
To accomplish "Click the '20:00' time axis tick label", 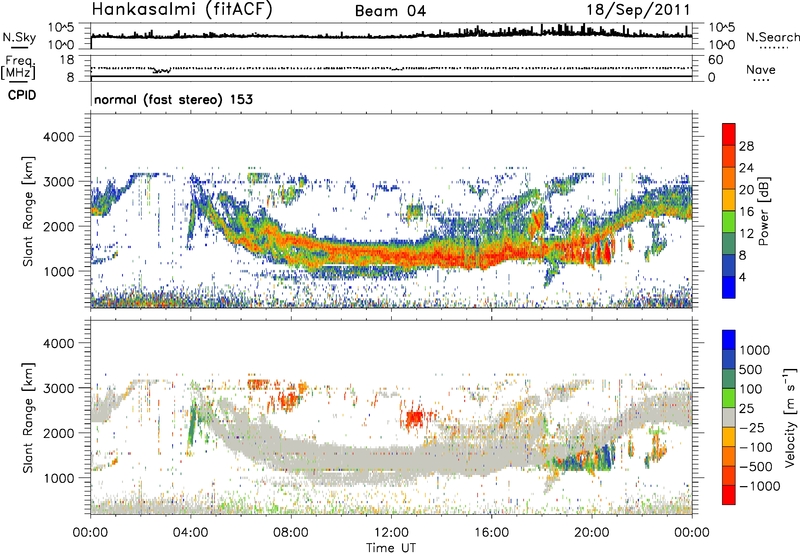I will click(592, 533).
